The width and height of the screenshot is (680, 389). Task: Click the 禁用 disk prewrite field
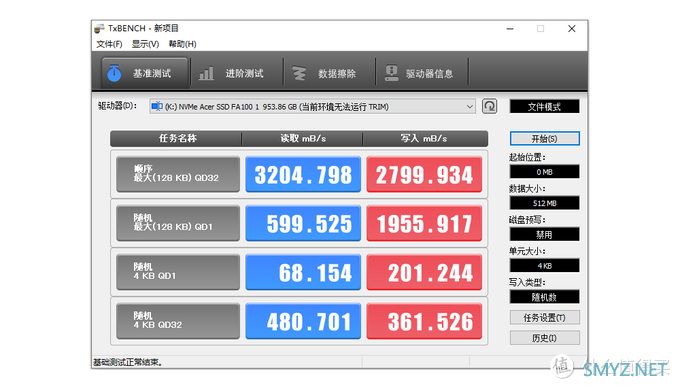pyautogui.click(x=544, y=235)
